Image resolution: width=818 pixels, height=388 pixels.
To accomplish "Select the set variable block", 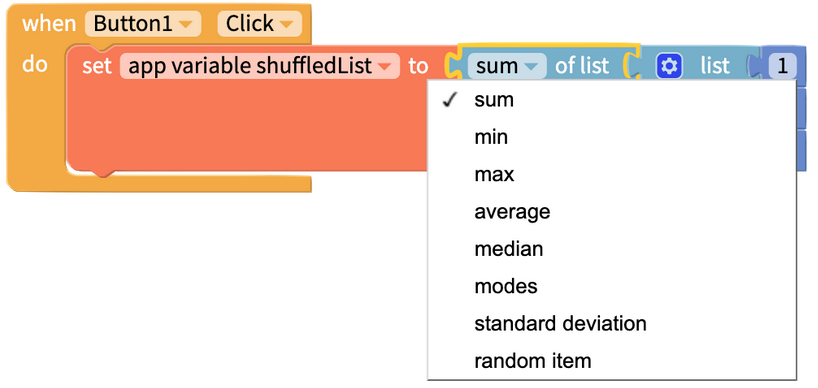I will (x=97, y=66).
